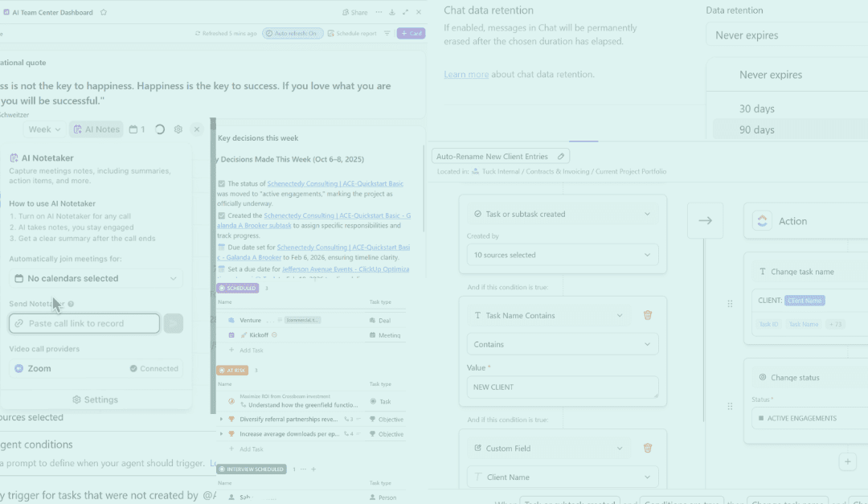Open the Week time range dropdown
The width and height of the screenshot is (868, 504).
(x=44, y=129)
